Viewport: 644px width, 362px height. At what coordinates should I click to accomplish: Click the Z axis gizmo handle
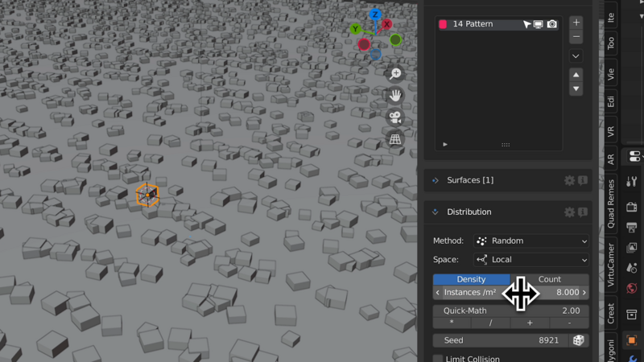pos(375,14)
